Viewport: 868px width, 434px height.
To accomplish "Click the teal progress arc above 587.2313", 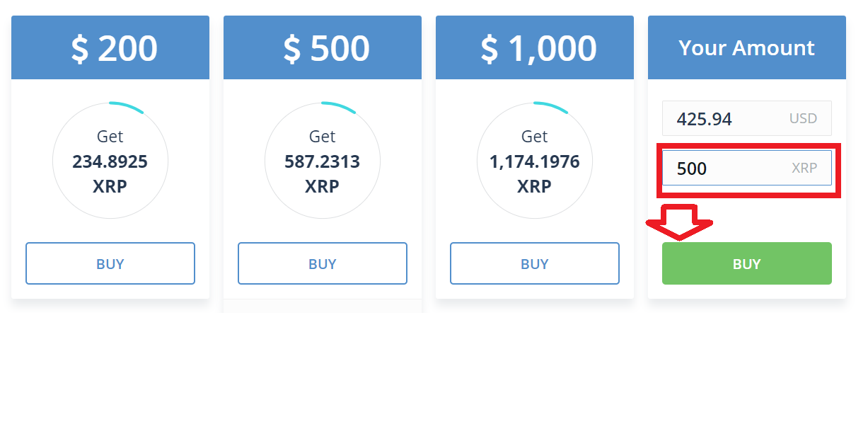I will (339, 107).
